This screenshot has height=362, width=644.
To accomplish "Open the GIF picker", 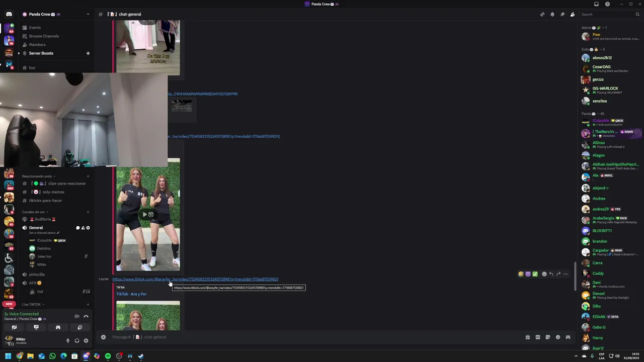I will 537,337.
